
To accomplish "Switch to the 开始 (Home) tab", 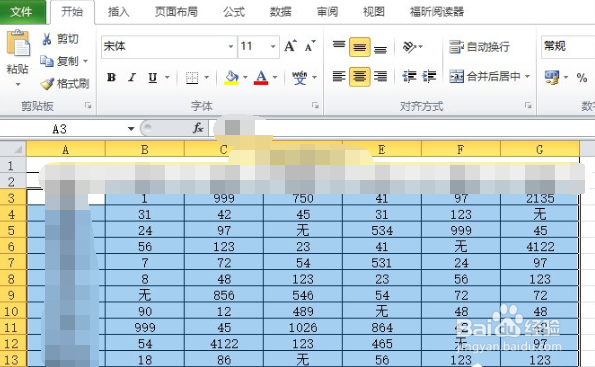I will 72,12.
